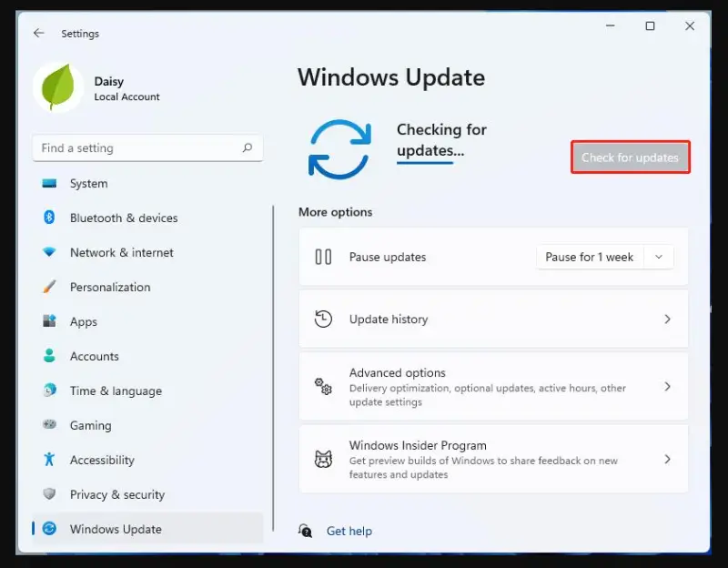Image resolution: width=728 pixels, height=568 pixels.
Task: Select Time & language in sidebar
Action: (147, 390)
